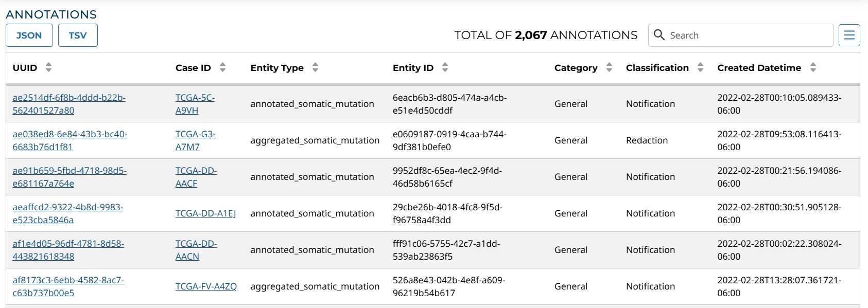The width and height of the screenshot is (868, 308).
Task: Download annotations as JSON
Action: click(x=29, y=35)
